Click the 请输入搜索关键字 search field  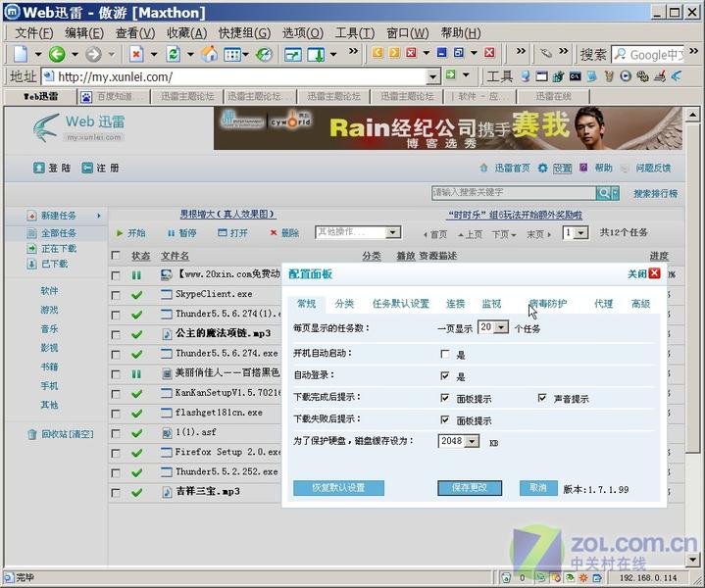tap(514, 193)
